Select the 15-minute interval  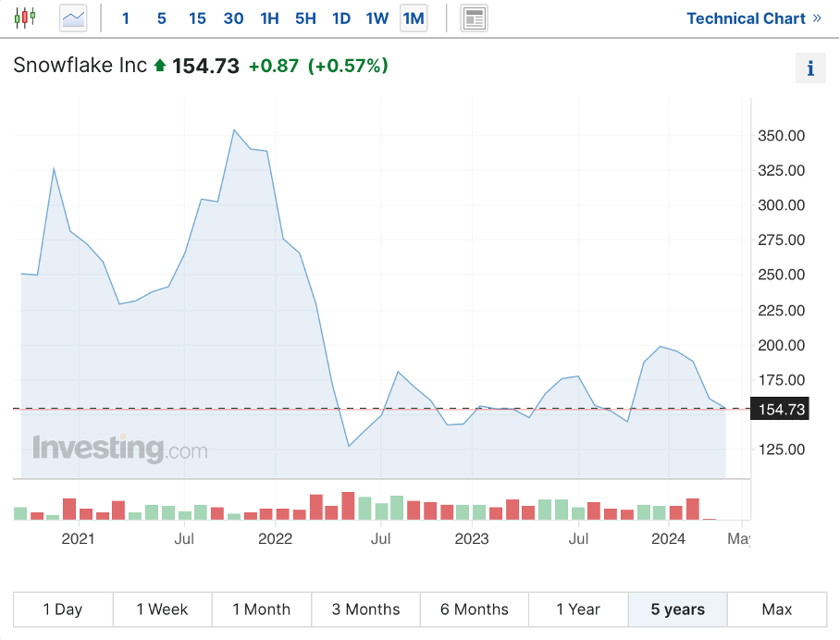197,18
